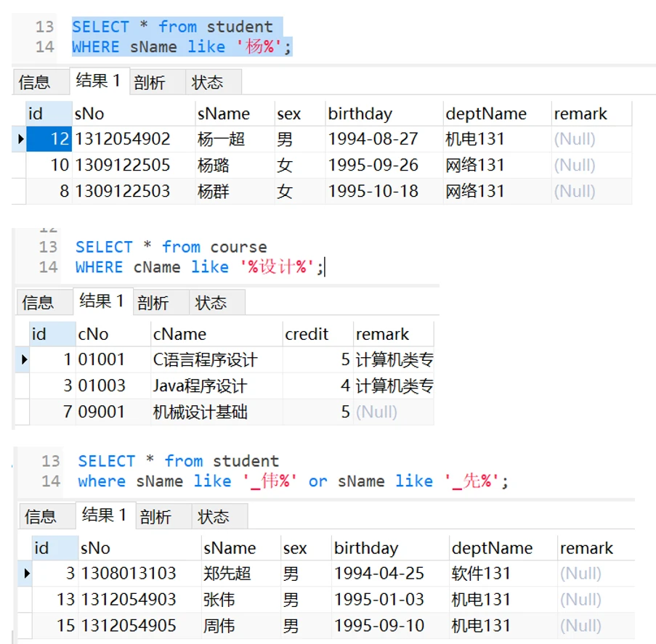656x644 pixels.
Task: Select the highlighted id cell containing 12
Action: click(x=49, y=139)
